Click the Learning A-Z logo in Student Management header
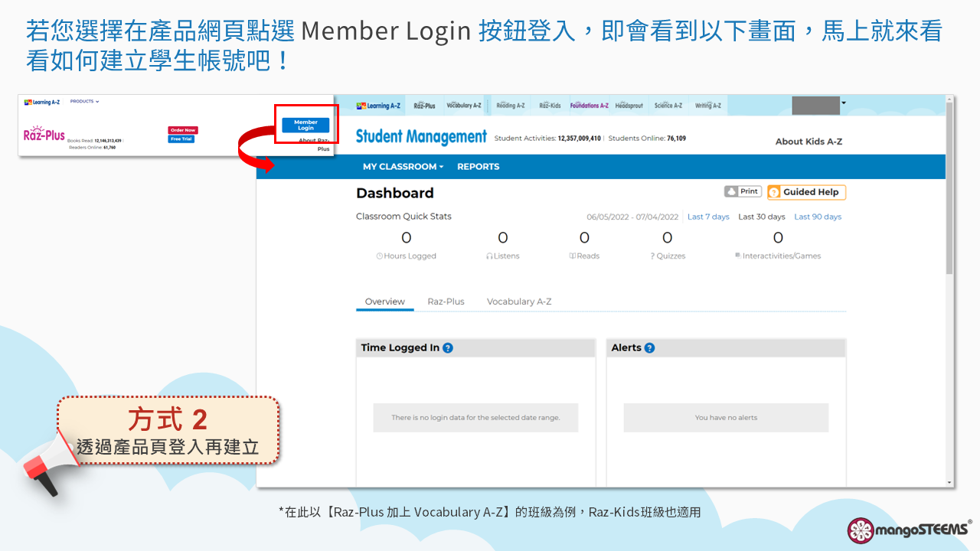The width and height of the screenshot is (980, 551). point(379,106)
